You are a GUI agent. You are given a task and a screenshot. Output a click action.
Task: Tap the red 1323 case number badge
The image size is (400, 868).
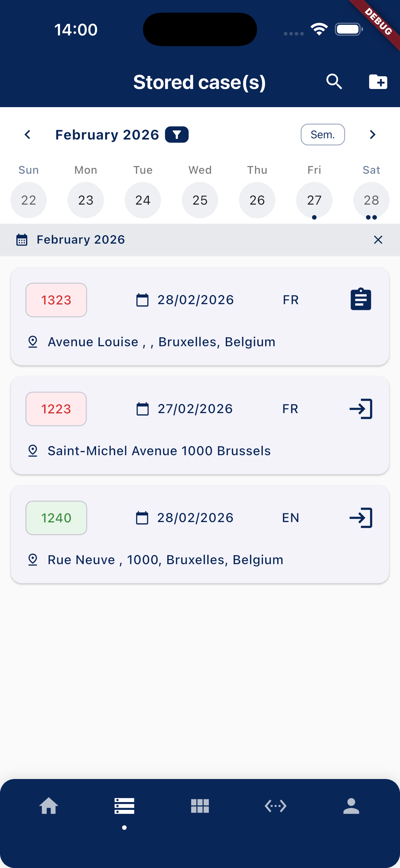click(x=56, y=300)
